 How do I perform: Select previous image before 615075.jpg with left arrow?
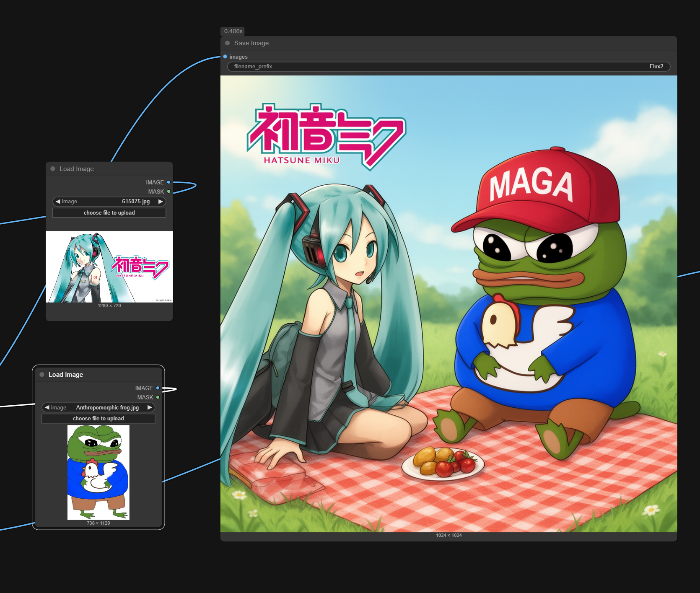(58, 202)
